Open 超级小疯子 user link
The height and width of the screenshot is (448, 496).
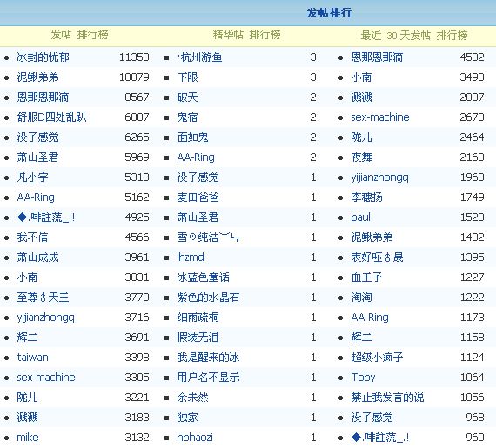tap(377, 358)
